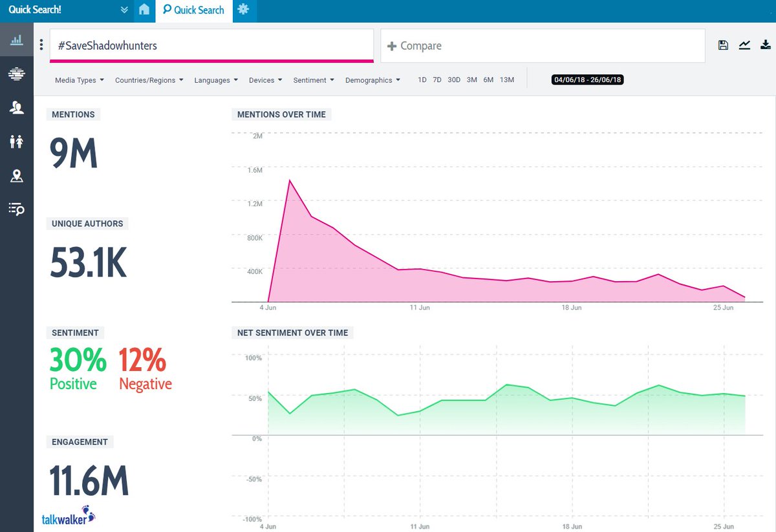Open the themes cloud sidebar icon
776x532 pixels.
click(x=17, y=74)
